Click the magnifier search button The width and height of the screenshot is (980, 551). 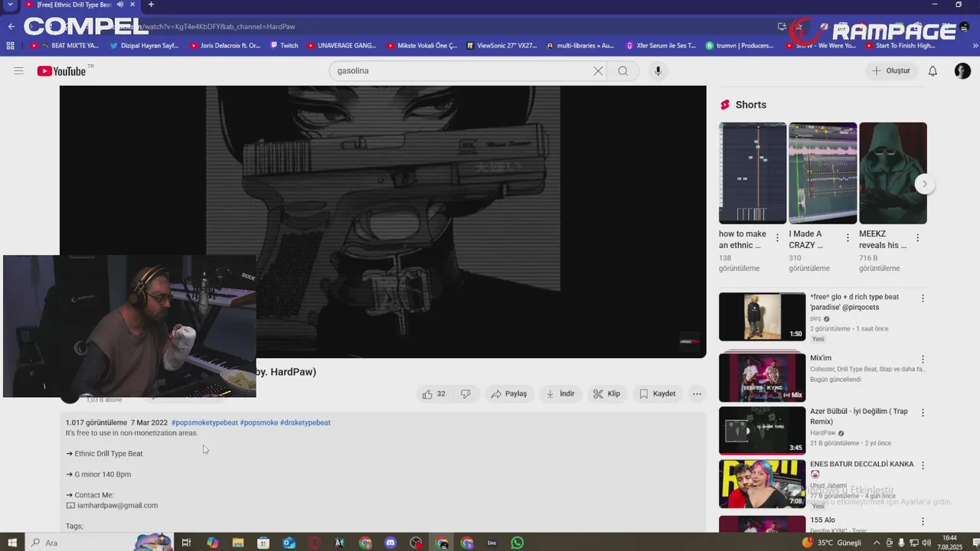click(x=623, y=71)
